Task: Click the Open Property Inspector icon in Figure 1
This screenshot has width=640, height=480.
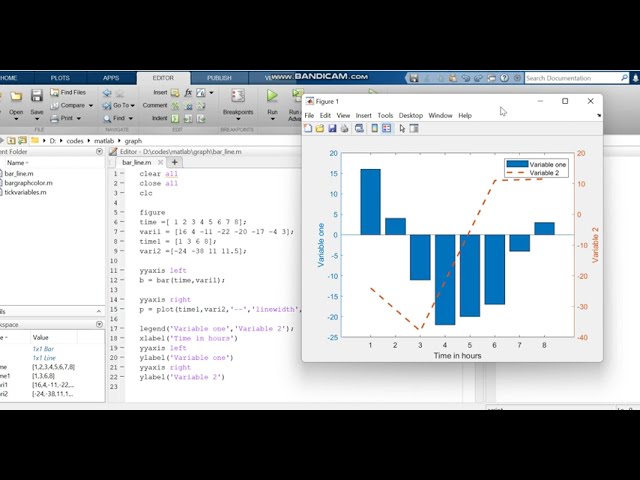Action: point(414,129)
